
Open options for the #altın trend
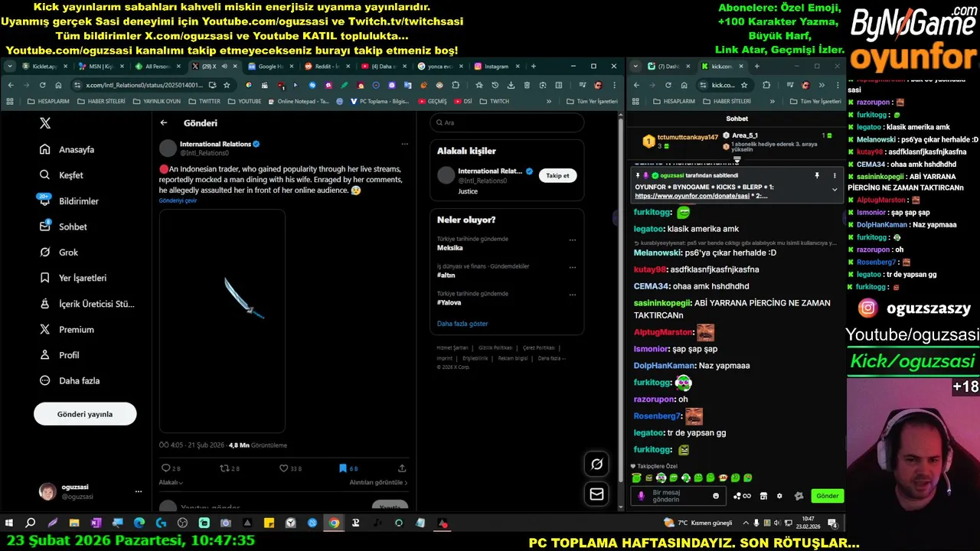click(x=572, y=267)
